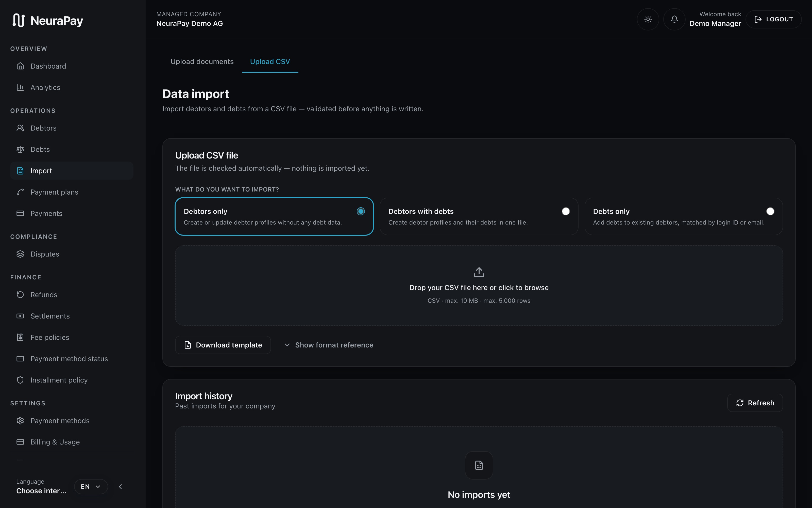812x508 pixels.
Task: Open Payment method status from the sidebar
Action: pos(72,359)
